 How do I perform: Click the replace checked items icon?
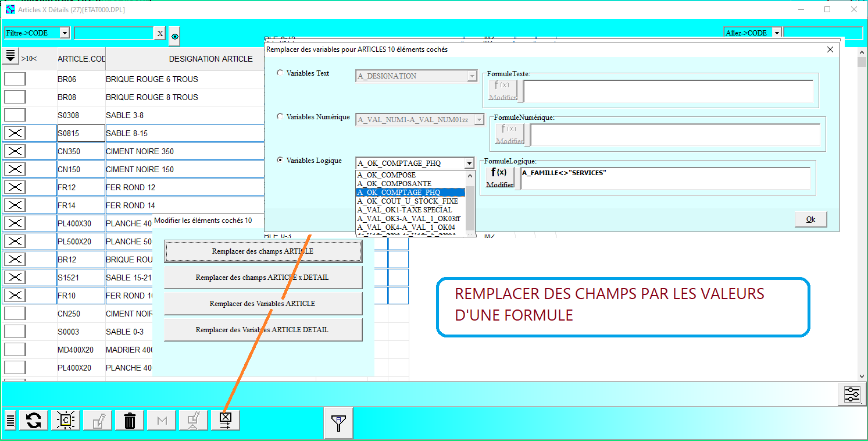[226, 420]
